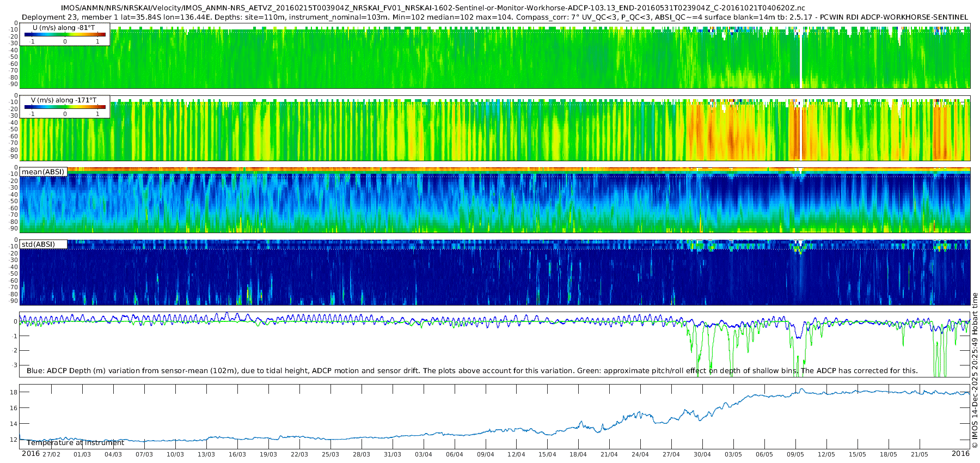Viewport: 980px width, 463px height.
Task: Click the NetCDF file path title line
Action: coord(433,8)
